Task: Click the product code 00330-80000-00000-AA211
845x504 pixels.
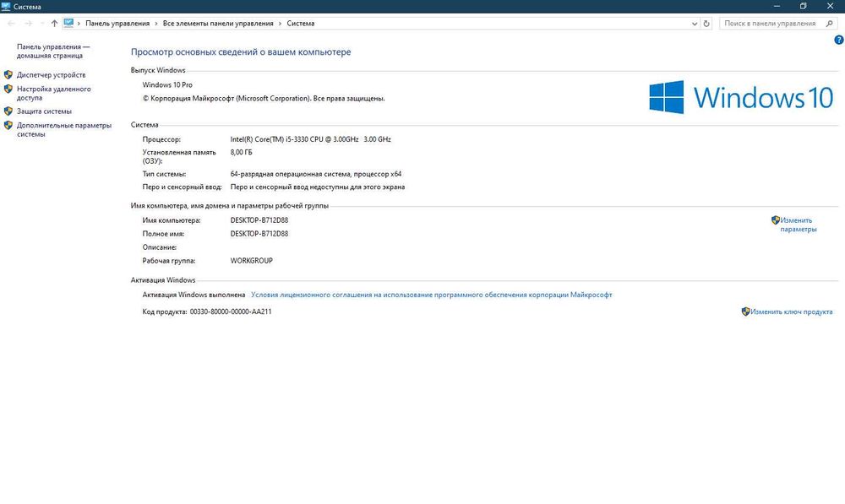Action: coord(231,312)
